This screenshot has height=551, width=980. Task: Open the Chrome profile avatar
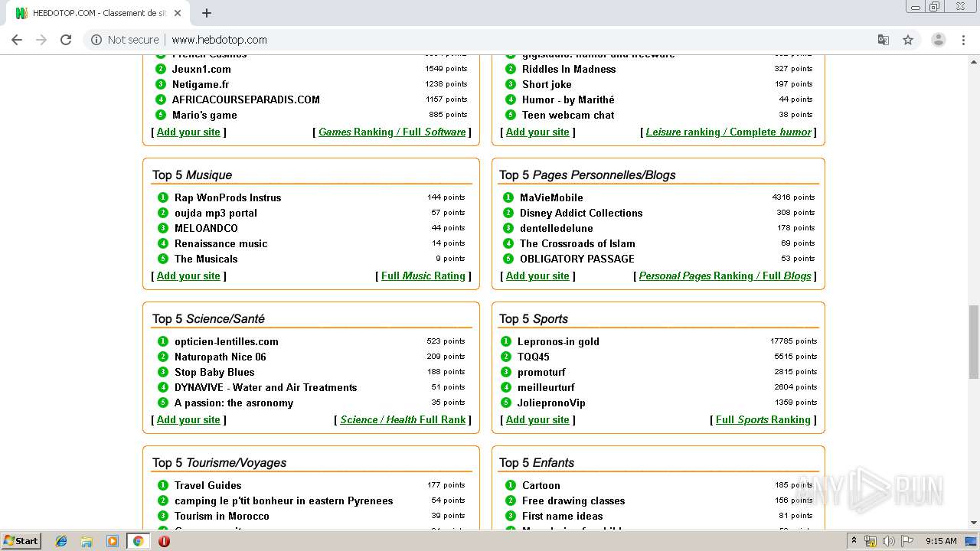939,40
